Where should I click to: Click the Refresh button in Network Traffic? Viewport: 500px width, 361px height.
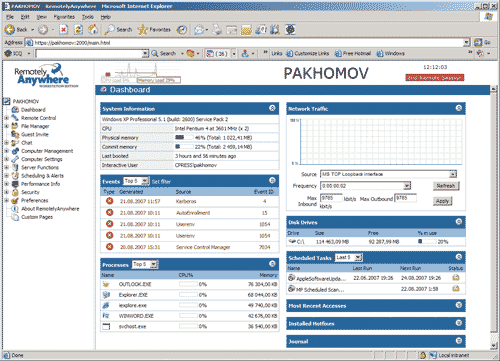click(446, 186)
